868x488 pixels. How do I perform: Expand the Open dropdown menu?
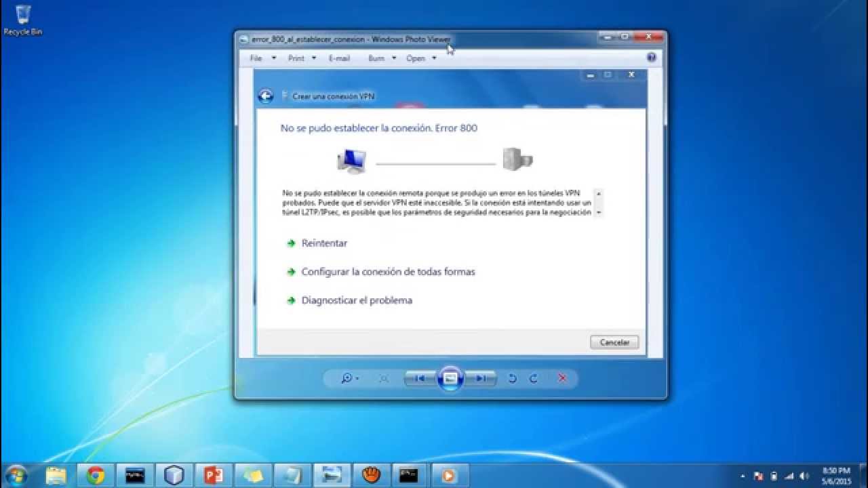pos(421,58)
